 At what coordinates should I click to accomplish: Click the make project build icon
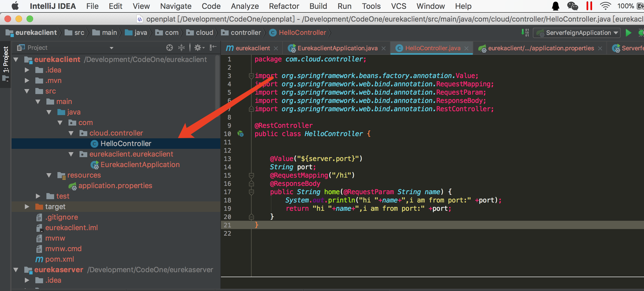(x=525, y=33)
